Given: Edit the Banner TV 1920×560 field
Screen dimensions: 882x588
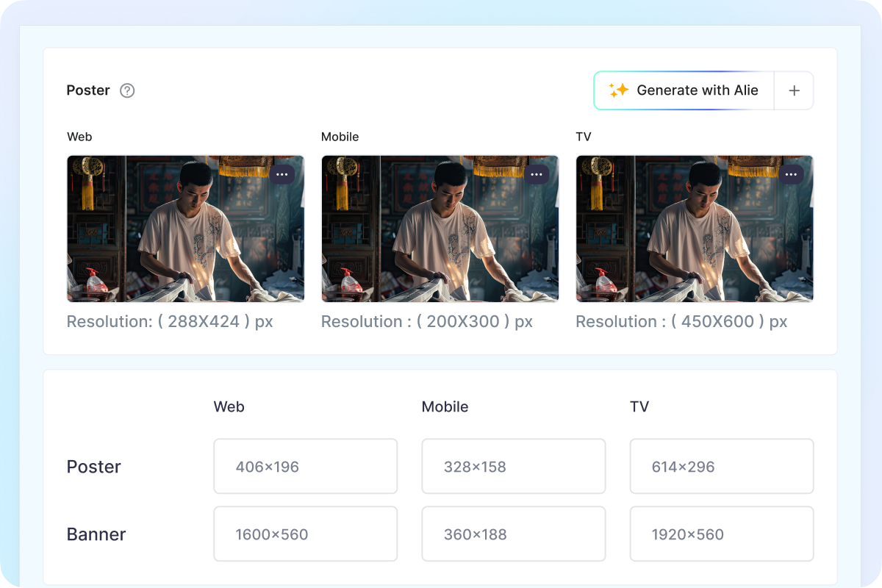Looking at the screenshot, I should pos(721,534).
